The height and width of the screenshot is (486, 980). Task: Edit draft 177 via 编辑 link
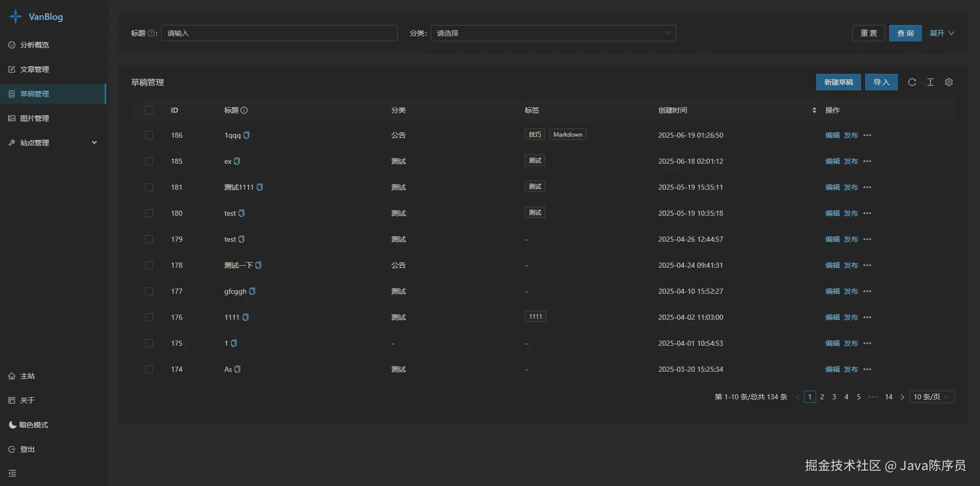pyautogui.click(x=832, y=291)
